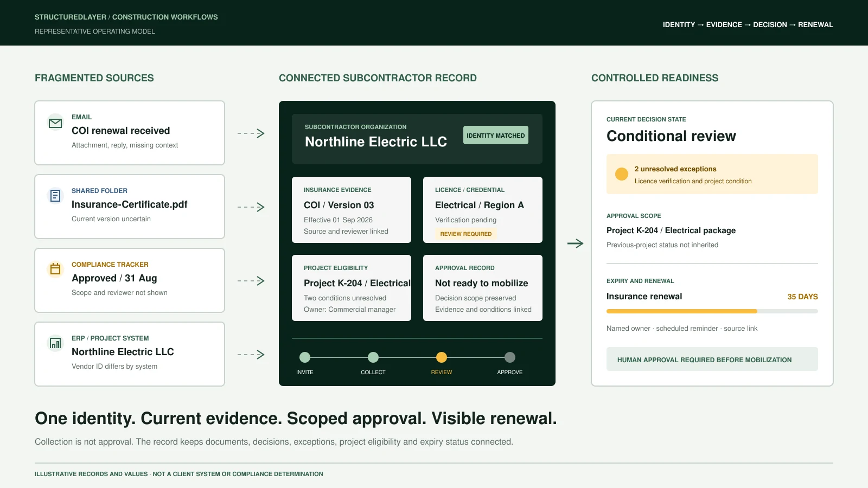The image size is (868, 488).
Task: Click the REPRESENTATIVE OPERATING MODEL subtitle
Action: [x=95, y=31]
